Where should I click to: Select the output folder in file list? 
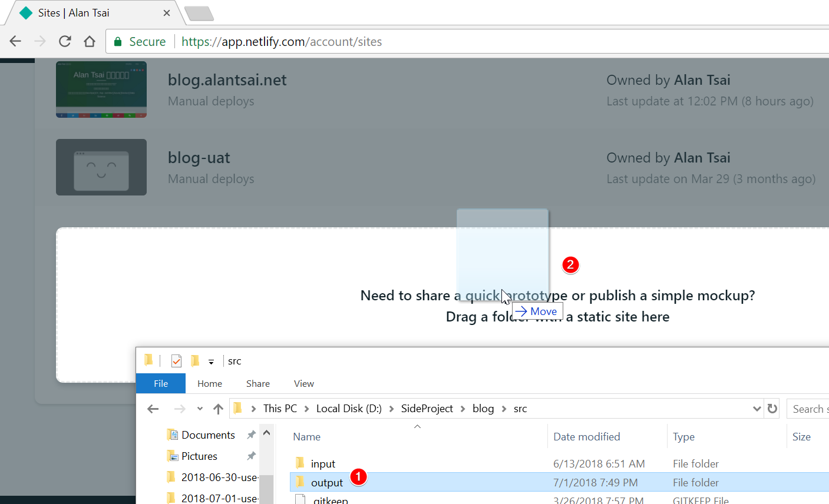pos(327,483)
